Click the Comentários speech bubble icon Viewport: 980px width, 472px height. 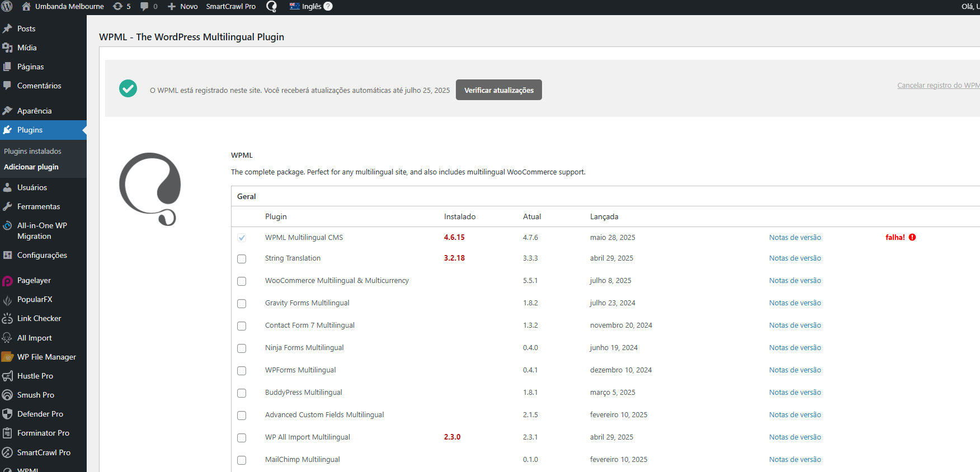coord(7,86)
